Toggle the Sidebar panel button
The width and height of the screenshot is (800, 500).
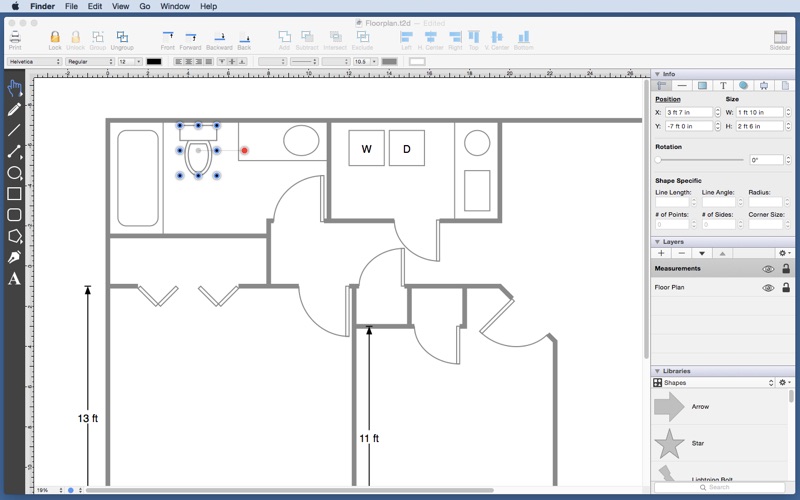click(x=779, y=40)
